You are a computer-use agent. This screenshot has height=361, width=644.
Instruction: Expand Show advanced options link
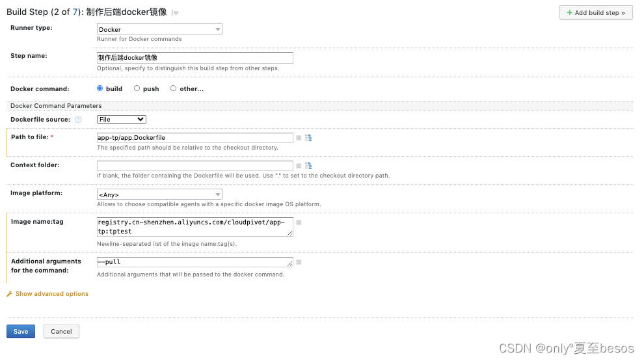click(52, 294)
